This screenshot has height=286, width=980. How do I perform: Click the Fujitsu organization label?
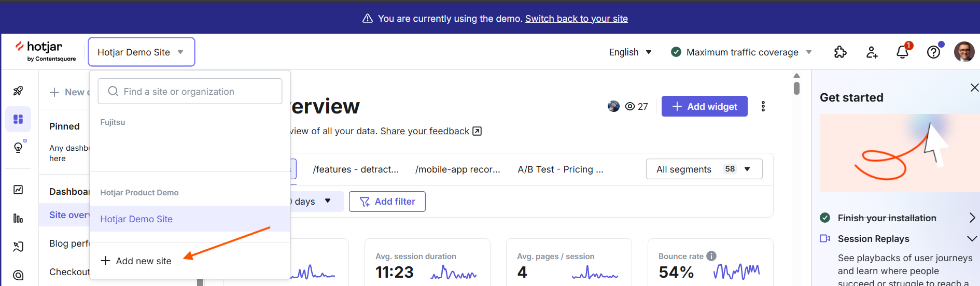(113, 122)
